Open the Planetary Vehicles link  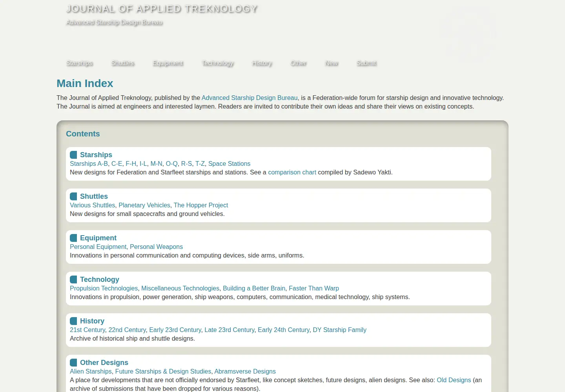[144, 205]
